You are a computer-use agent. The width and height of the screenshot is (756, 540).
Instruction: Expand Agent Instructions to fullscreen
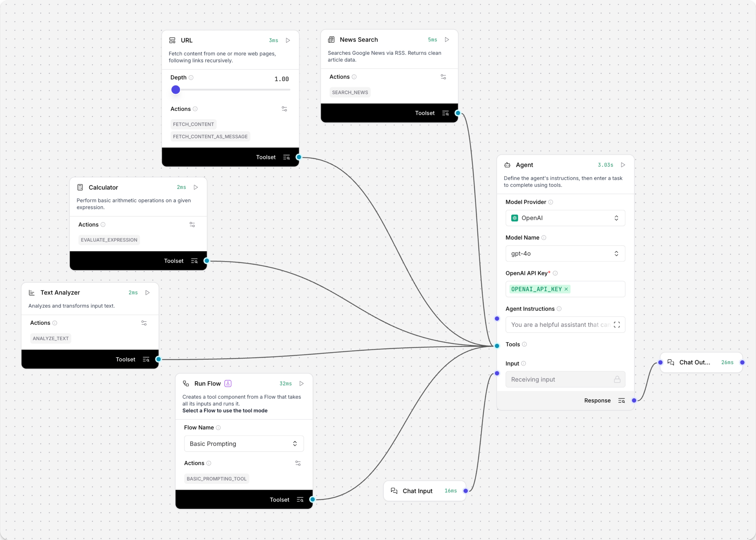coord(617,325)
